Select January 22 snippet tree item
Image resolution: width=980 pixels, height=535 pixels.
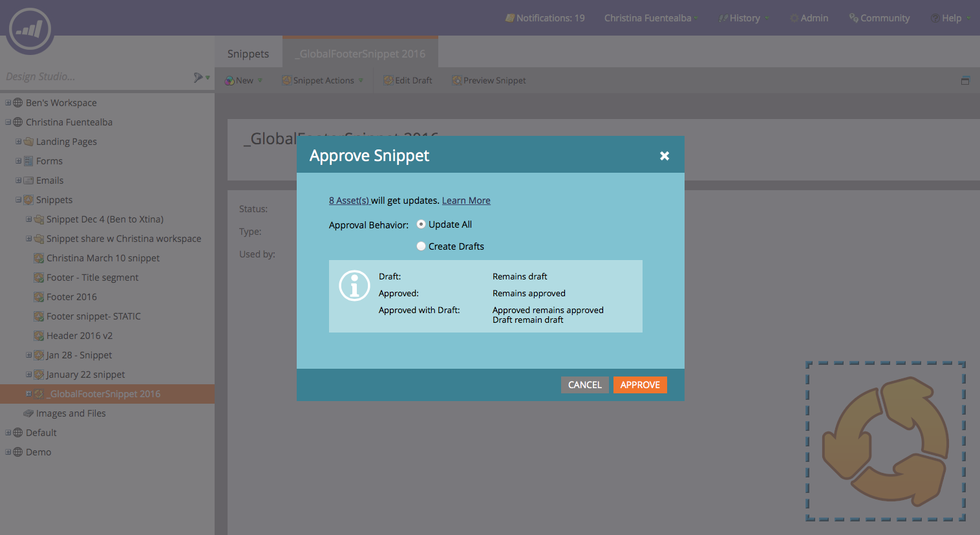85,375
